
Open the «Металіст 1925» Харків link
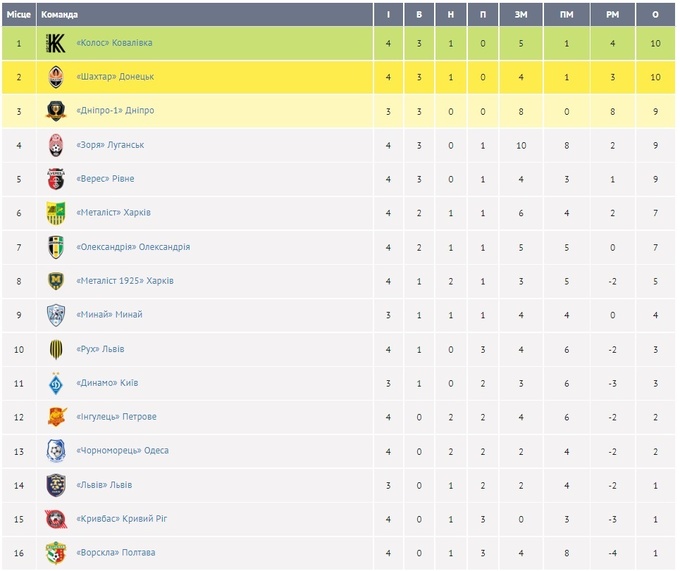point(125,281)
